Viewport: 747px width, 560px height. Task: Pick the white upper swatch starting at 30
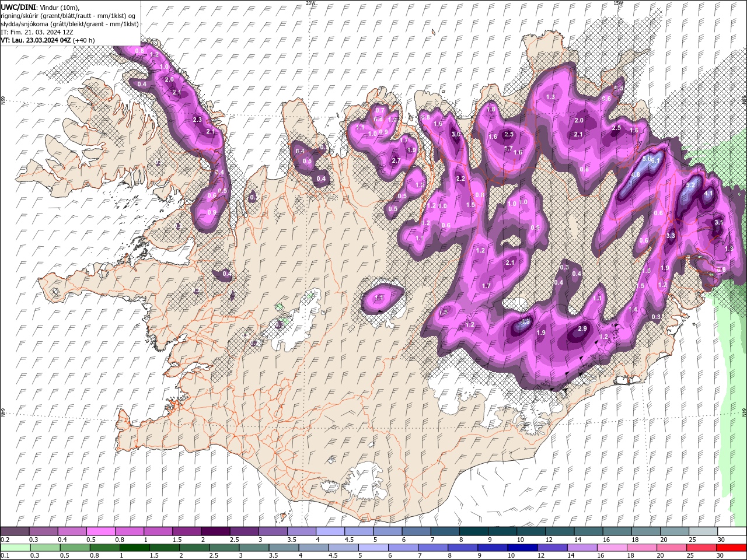732,531
